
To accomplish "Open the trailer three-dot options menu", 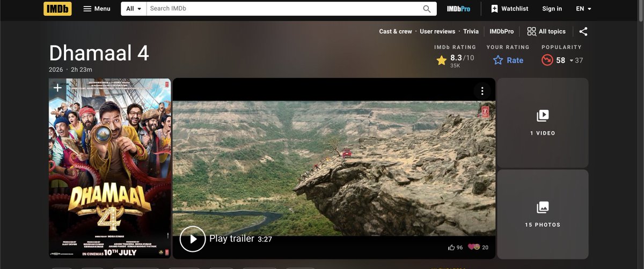I will (x=482, y=91).
